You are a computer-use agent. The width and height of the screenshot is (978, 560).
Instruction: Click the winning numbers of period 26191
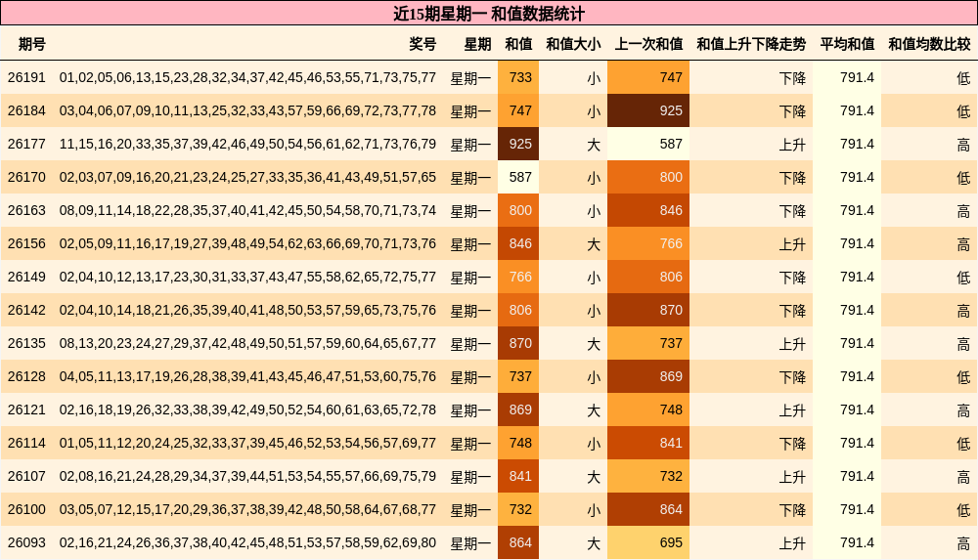coord(247,77)
